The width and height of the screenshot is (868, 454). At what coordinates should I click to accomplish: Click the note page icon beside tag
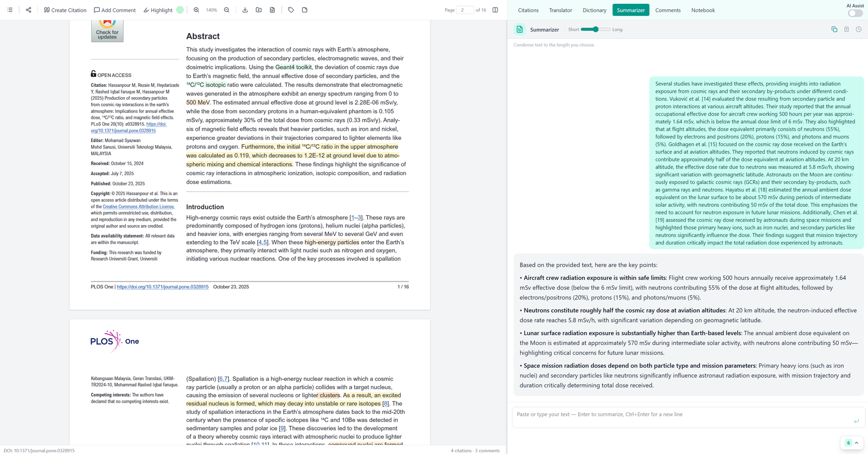(x=305, y=10)
